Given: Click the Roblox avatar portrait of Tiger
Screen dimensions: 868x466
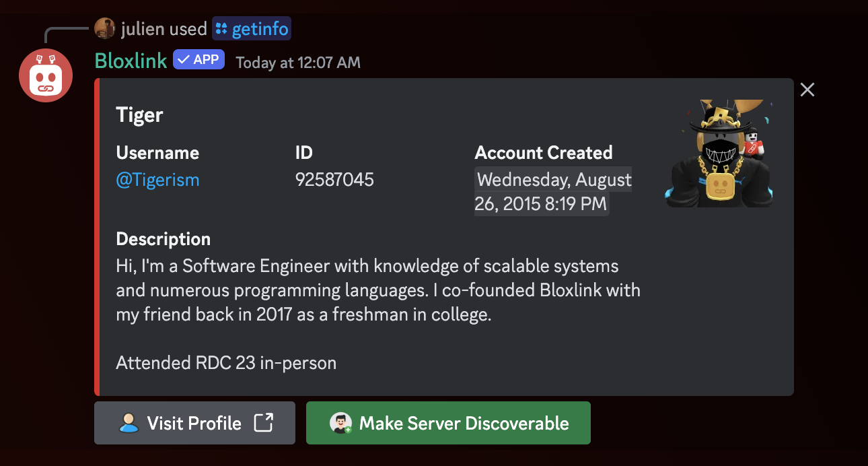Looking at the screenshot, I should (x=718, y=153).
